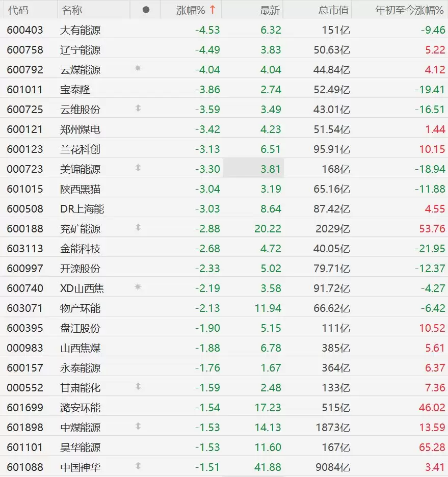Screen dimensions: 448x477
Task: Select stock name 宝泰隆
Action: click(x=75, y=90)
